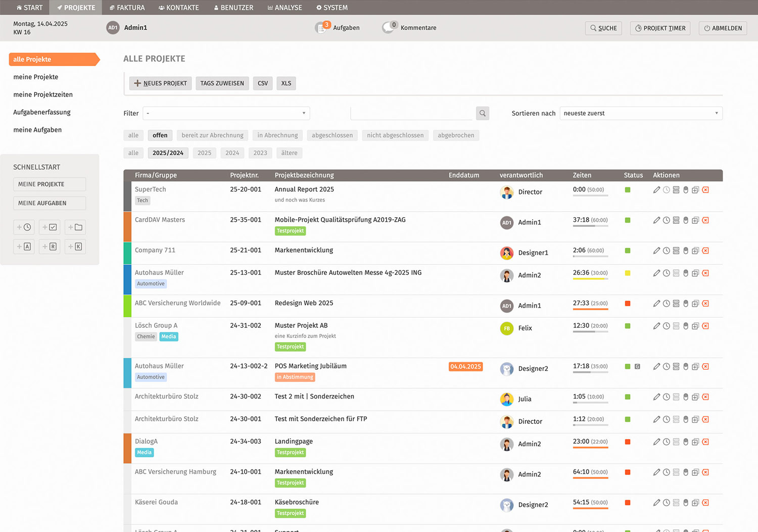Click the magnifier search icon next to filter field

point(483,113)
